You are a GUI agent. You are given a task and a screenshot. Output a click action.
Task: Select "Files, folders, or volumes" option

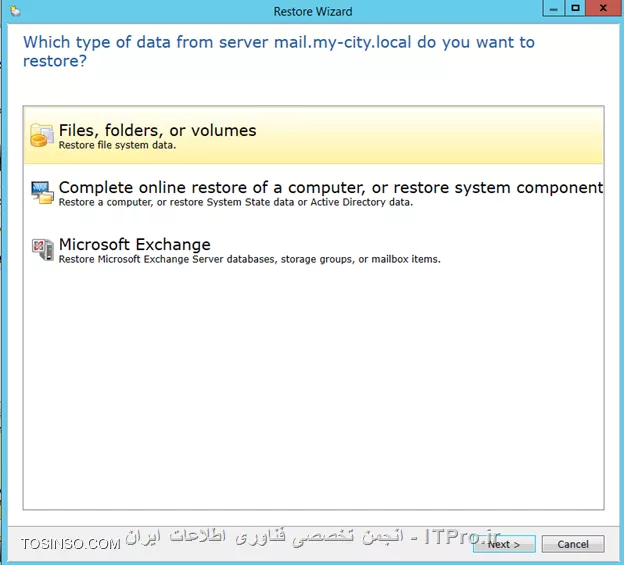pos(314,135)
